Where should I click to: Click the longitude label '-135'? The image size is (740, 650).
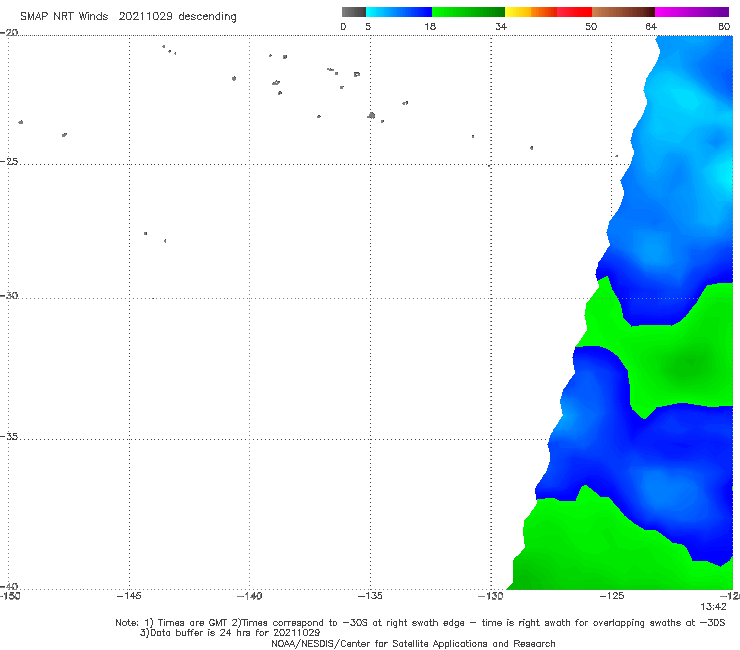click(370, 596)
